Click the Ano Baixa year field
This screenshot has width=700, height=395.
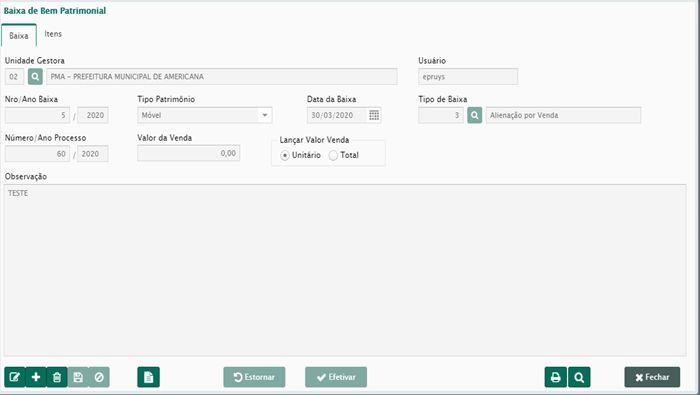click(93, 115)
